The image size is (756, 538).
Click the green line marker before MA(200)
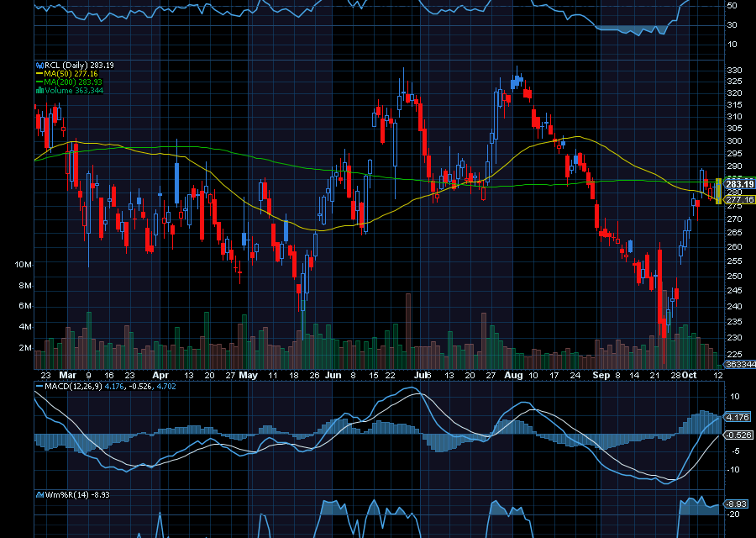tap(39, 82)
